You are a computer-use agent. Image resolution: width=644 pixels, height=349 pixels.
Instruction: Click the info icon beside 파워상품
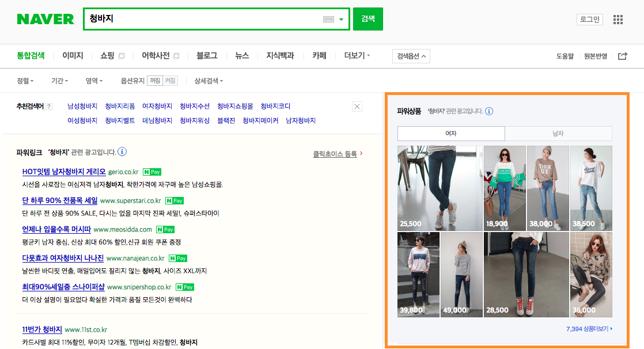488,111
